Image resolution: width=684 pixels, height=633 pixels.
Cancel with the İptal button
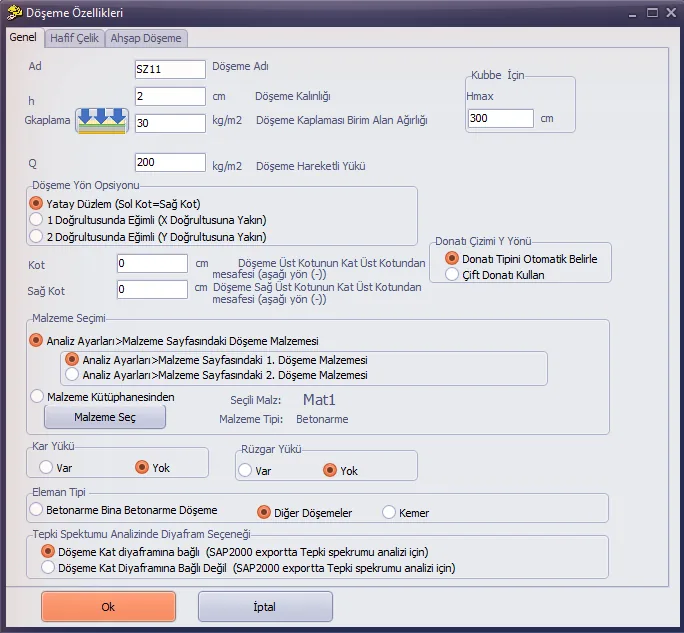[265, 606]
